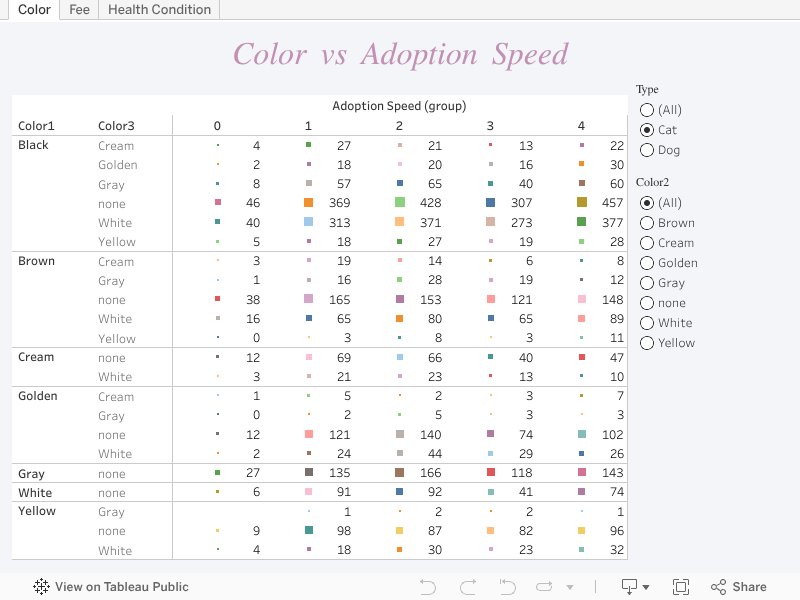The width and height of the screenshot is (800, 600).
Task: Click the Share icon
Action: pyautogui.click(x=738, y=587)
